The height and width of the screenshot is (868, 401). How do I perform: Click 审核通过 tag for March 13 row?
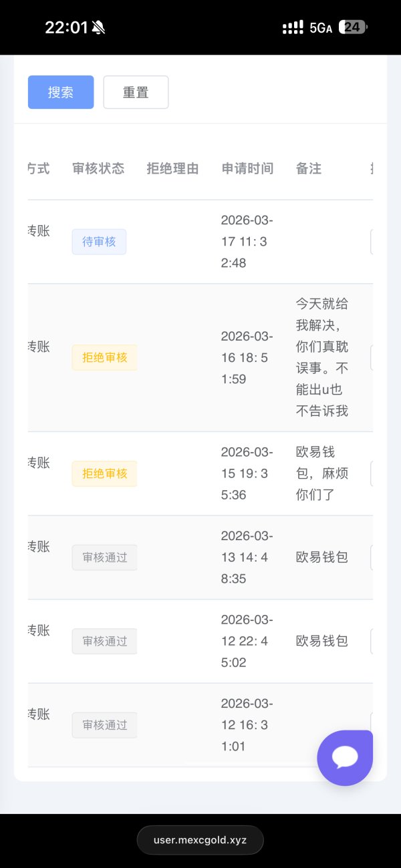pos(104,557)
